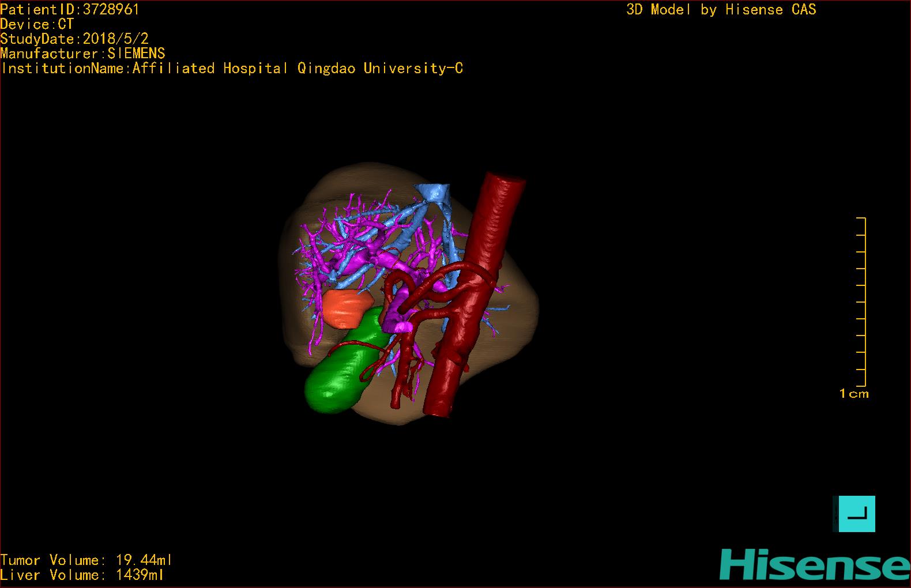Click the Liver Volume: 1439ml readout
This screenshot has height=588, width=911.
(82, 575)
